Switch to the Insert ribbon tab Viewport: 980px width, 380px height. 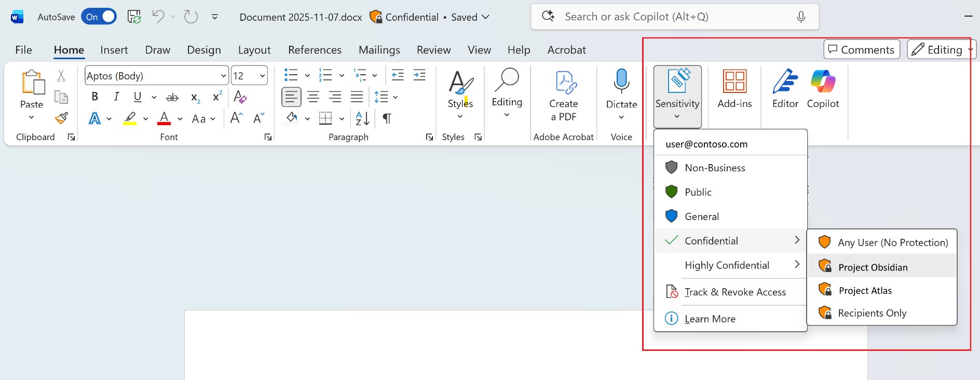click(114, 50)
